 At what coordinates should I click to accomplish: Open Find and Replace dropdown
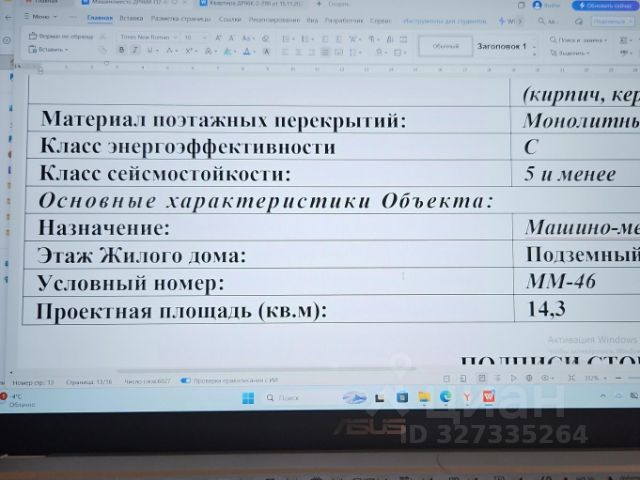click(x=578, y=40)
